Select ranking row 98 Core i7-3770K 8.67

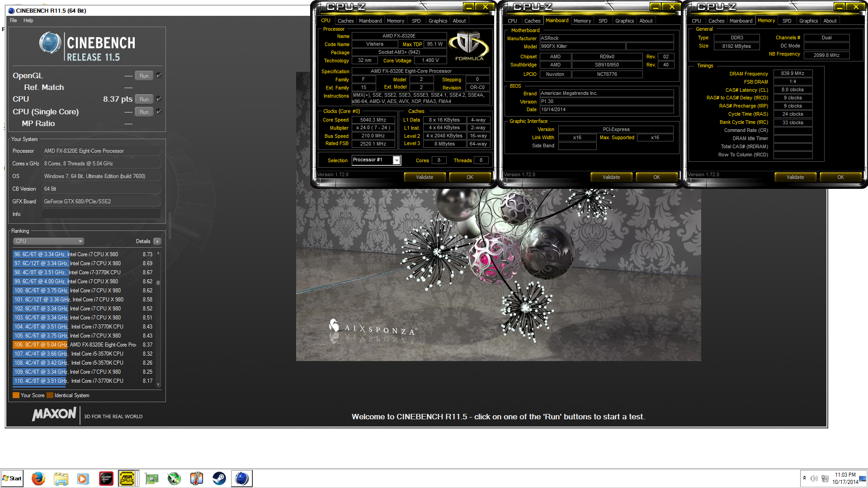(x=84, y=272)
